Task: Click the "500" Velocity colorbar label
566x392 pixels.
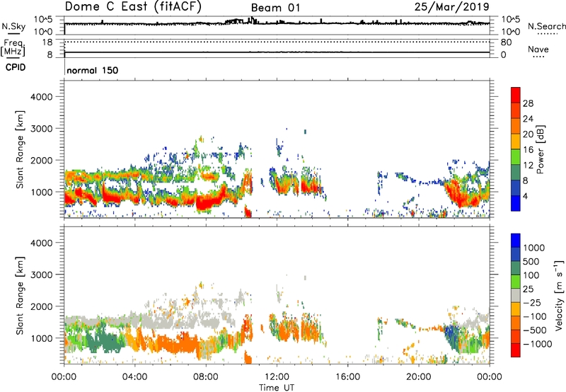Action: click(x=531, y=261)
